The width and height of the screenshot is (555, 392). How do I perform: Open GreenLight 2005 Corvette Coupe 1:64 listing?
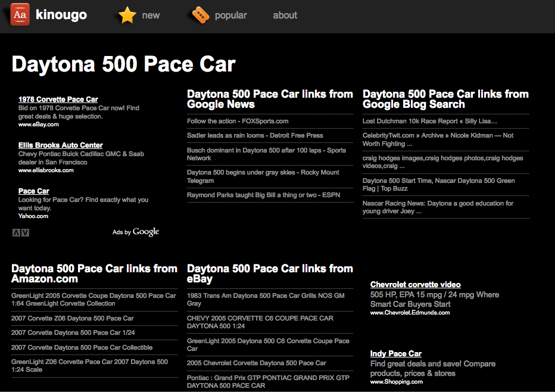[93, 300]
